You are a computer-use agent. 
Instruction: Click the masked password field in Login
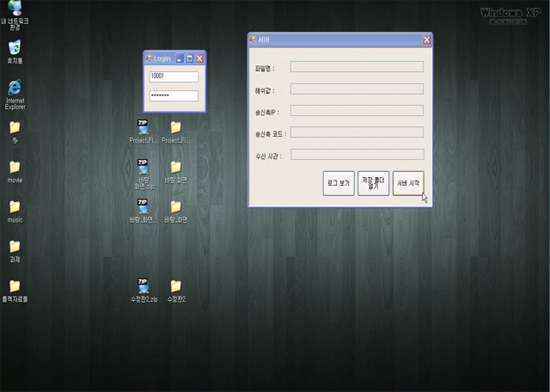[174, 96]
